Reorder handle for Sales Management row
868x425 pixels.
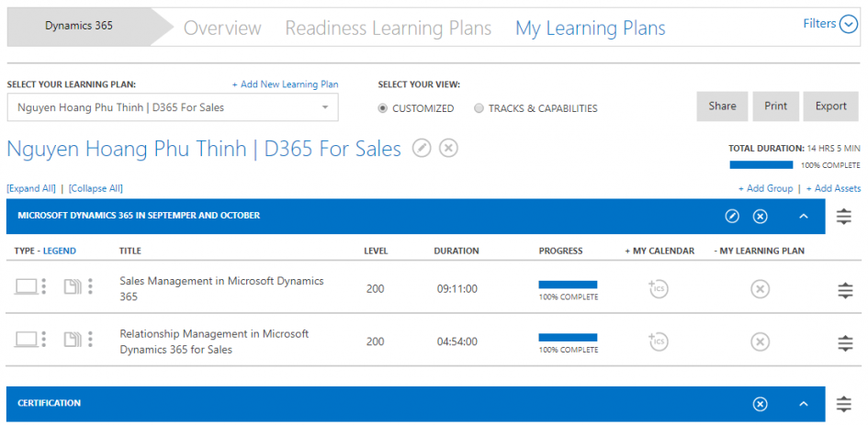pos(845,291)
